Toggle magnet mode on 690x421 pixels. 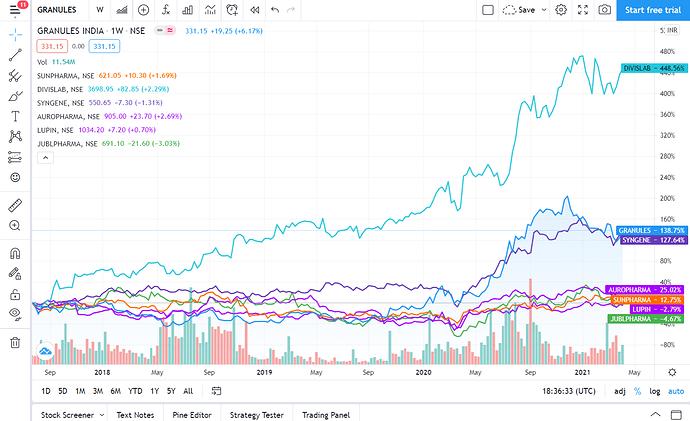coord(15,250)
